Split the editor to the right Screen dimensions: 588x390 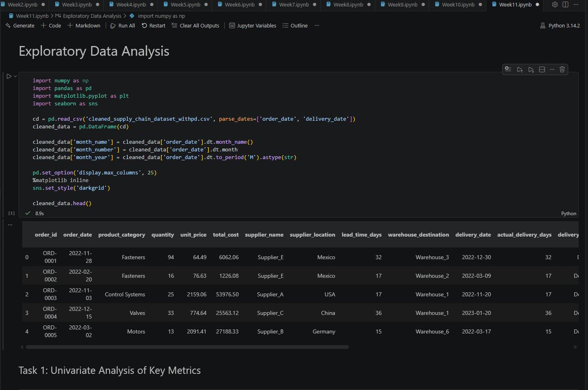(566, 4)
